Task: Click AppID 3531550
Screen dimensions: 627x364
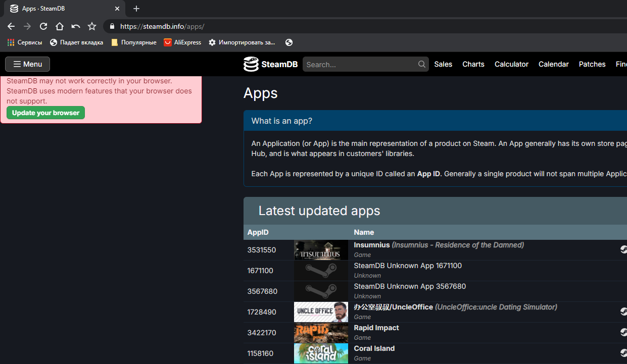Action: tap(262, 250)
